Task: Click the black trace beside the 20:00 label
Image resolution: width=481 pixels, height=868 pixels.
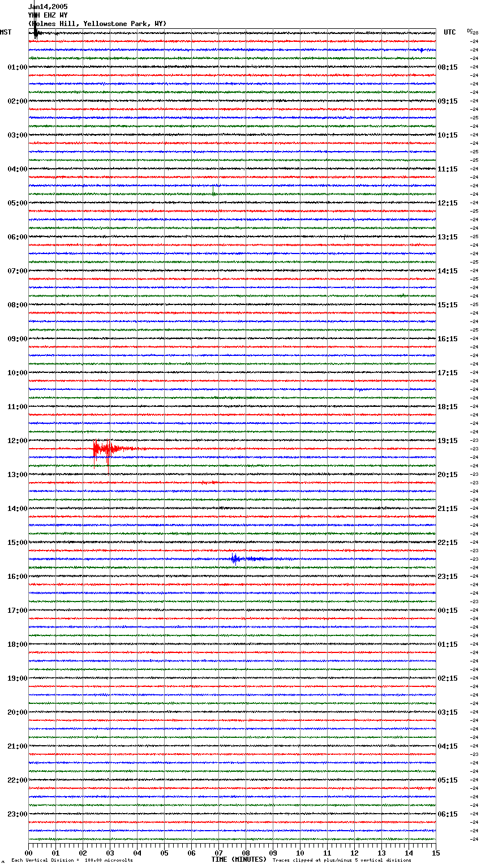Action: coord(232,712)
